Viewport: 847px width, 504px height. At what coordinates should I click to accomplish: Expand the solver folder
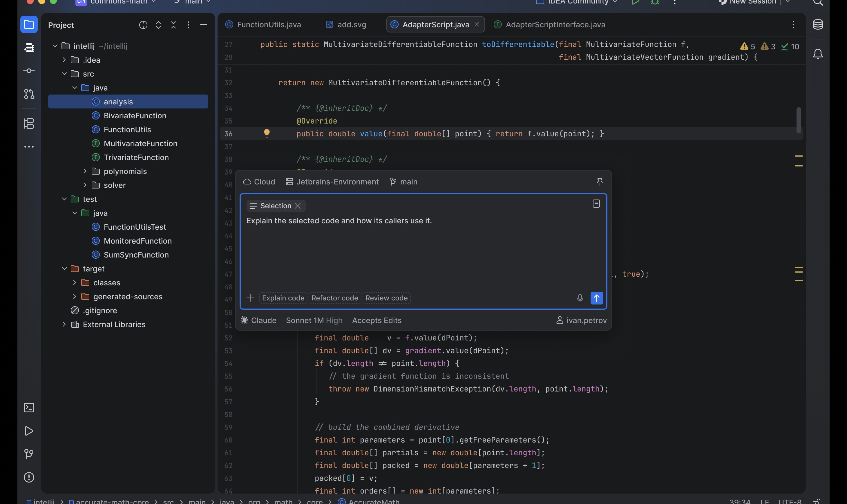click(x=85, y=185)
